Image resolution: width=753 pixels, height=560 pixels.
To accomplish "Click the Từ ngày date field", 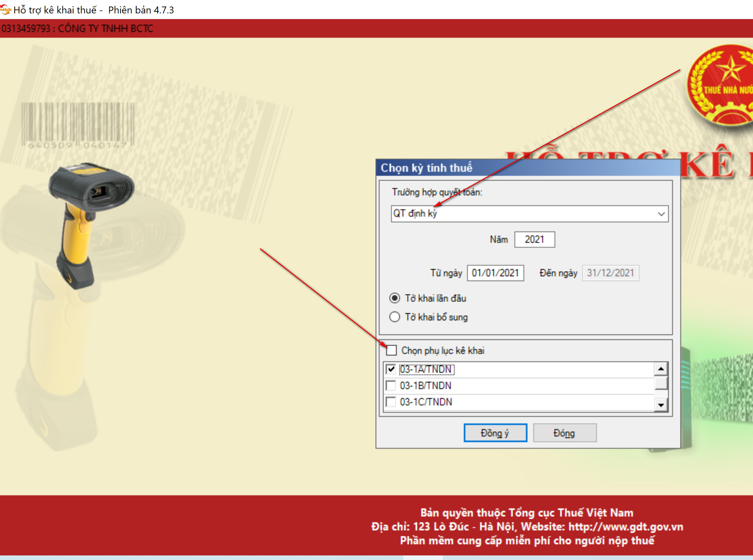I will coord(495,273).
